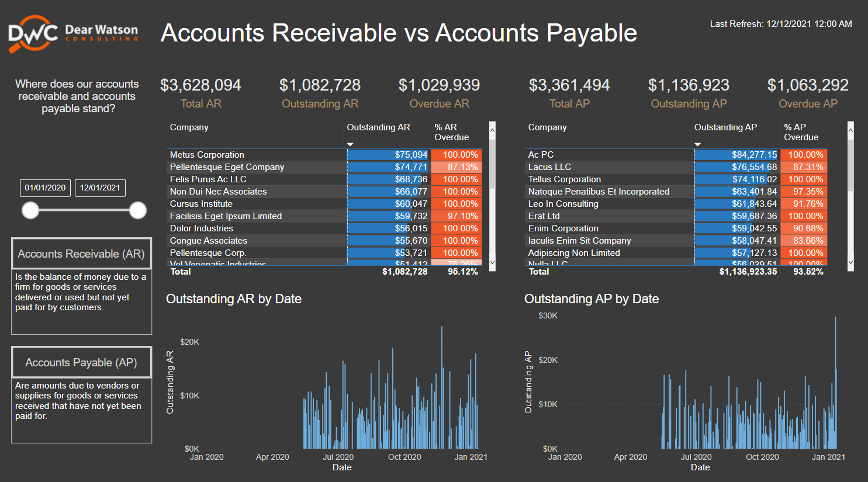Sort the AP table by Outstanding AP column
This screenshot has width=868, height=482.
[x=726, y=127]
